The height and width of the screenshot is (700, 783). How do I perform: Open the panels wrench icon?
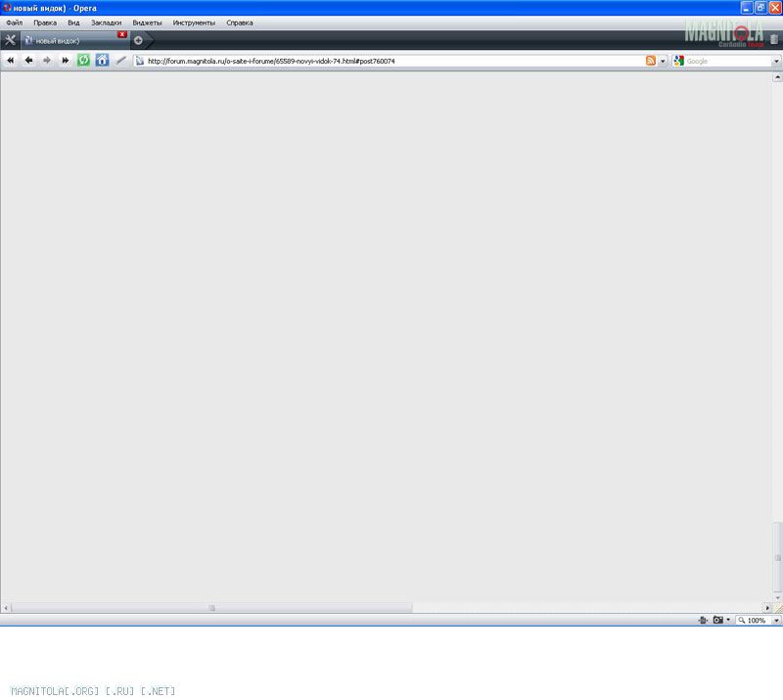(10, 40)
